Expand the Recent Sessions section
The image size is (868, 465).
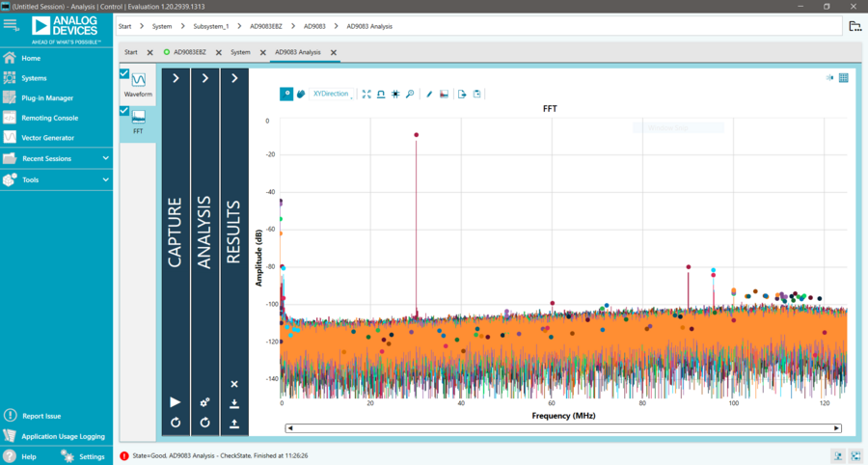click(56, 159)
